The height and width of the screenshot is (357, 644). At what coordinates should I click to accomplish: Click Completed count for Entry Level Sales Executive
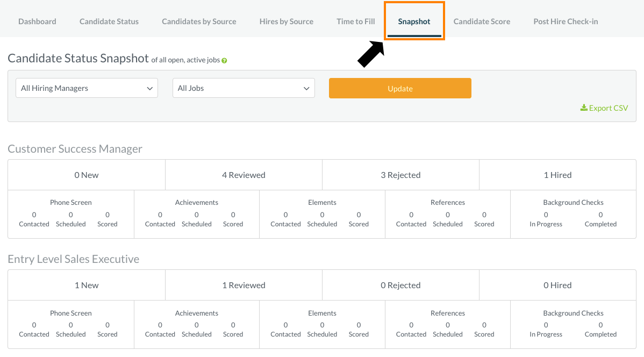600,325
